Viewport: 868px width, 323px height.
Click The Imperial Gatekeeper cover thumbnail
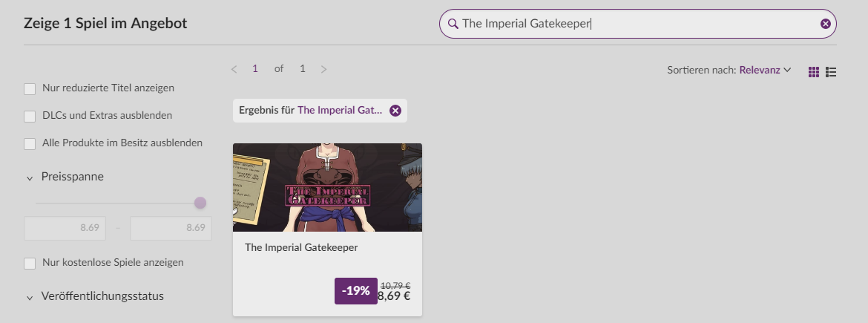coord(327,187)
